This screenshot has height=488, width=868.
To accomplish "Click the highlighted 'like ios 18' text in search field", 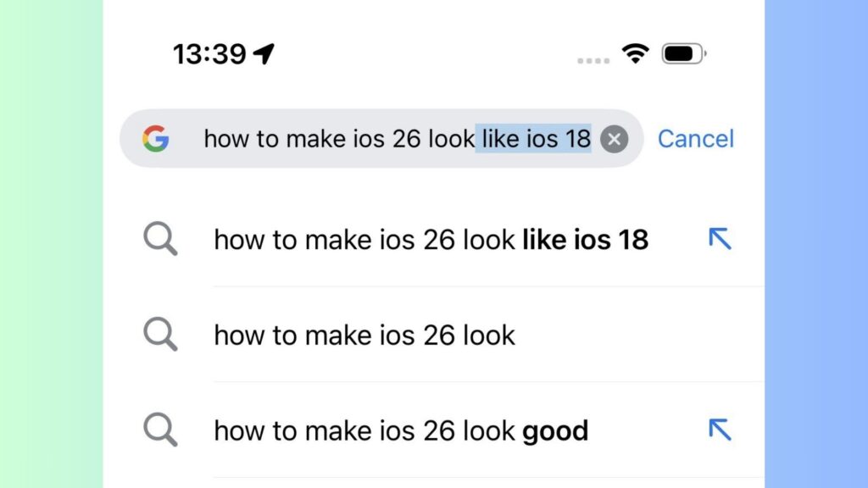I will (534, 139).
